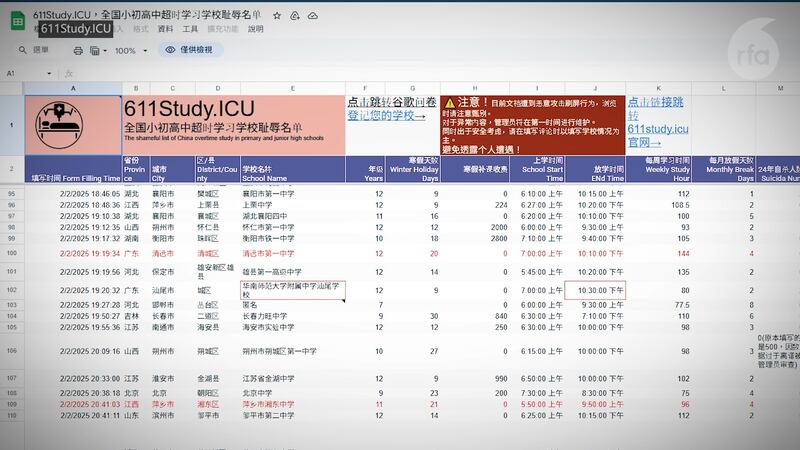This screenshot has width=800, height=450.
Task: Click the Winter Holiday Days header cell
Action: 413,169
